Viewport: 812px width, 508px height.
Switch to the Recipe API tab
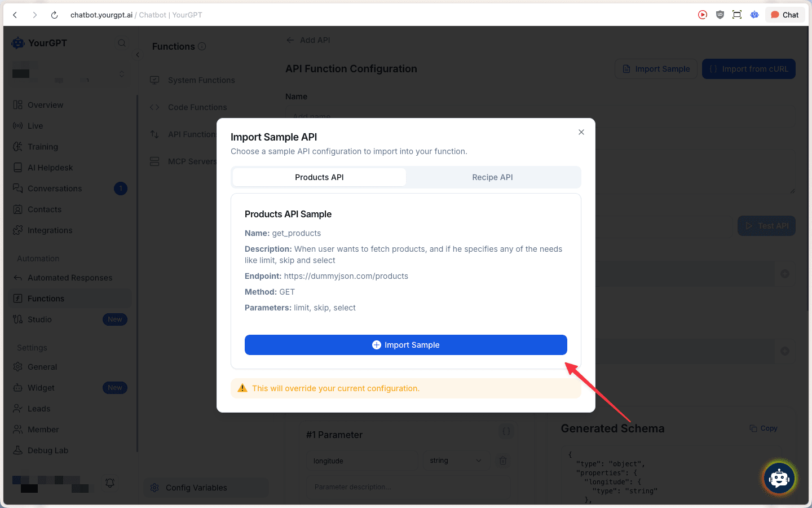point(492,177)
